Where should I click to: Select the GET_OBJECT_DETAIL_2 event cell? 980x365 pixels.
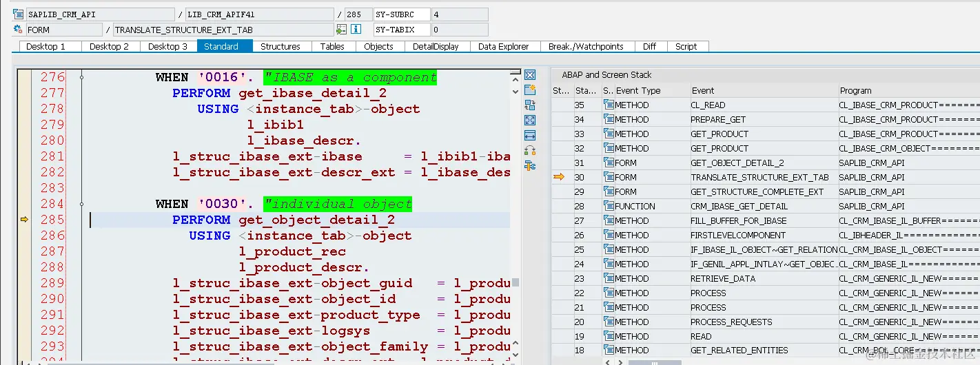coord(764,163)
